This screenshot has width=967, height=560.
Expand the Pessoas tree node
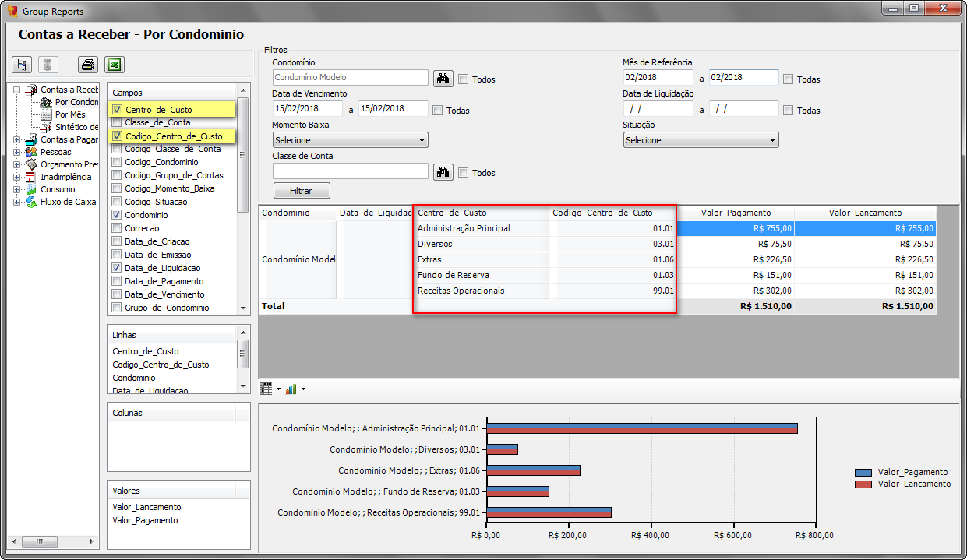coord(17,152)
